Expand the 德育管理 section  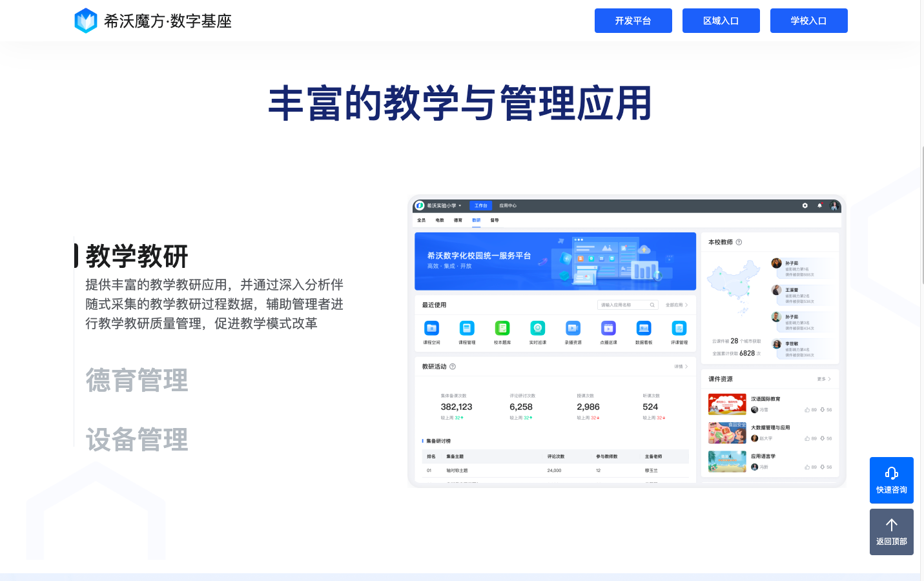point(137,380)
